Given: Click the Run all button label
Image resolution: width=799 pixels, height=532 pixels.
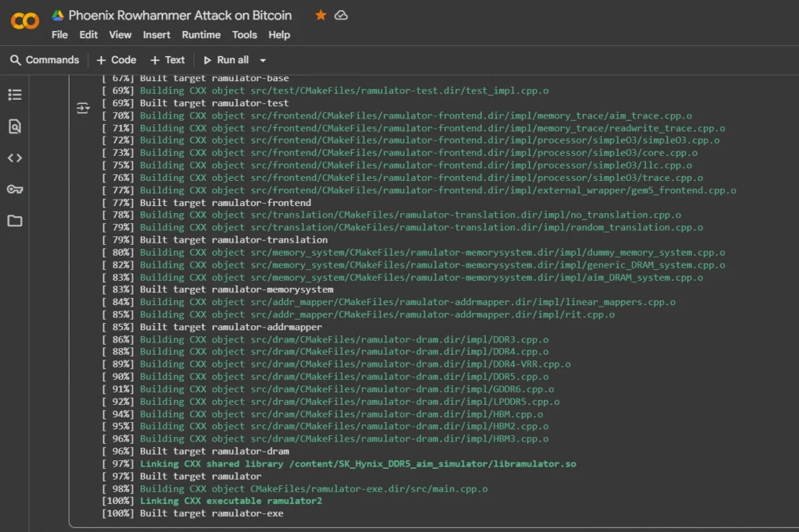Looking at the screenshot, I should click(x=233, y=60).
